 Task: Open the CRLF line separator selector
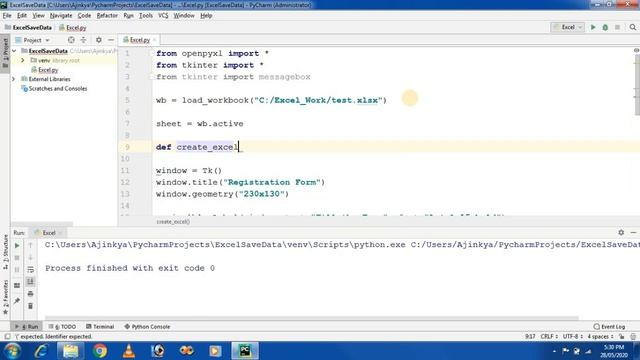click(x=549, y=337)
